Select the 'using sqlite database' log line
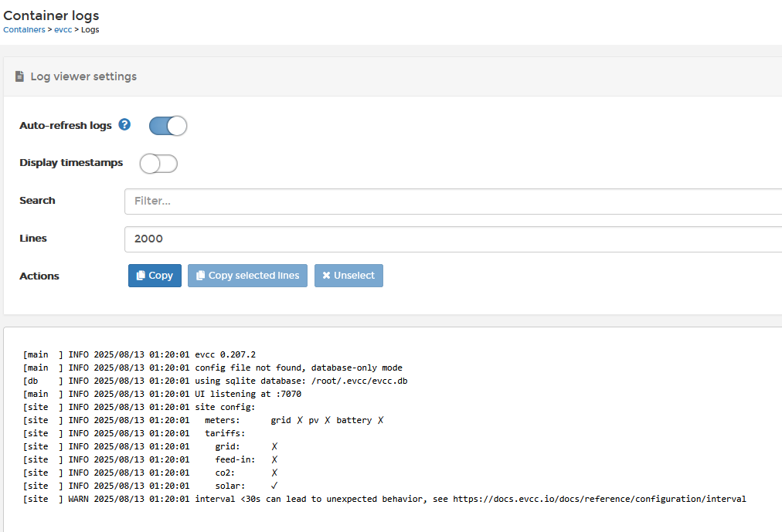Image resolution: width=782 pixels, height=532 pixels. (x=215, y=381)
